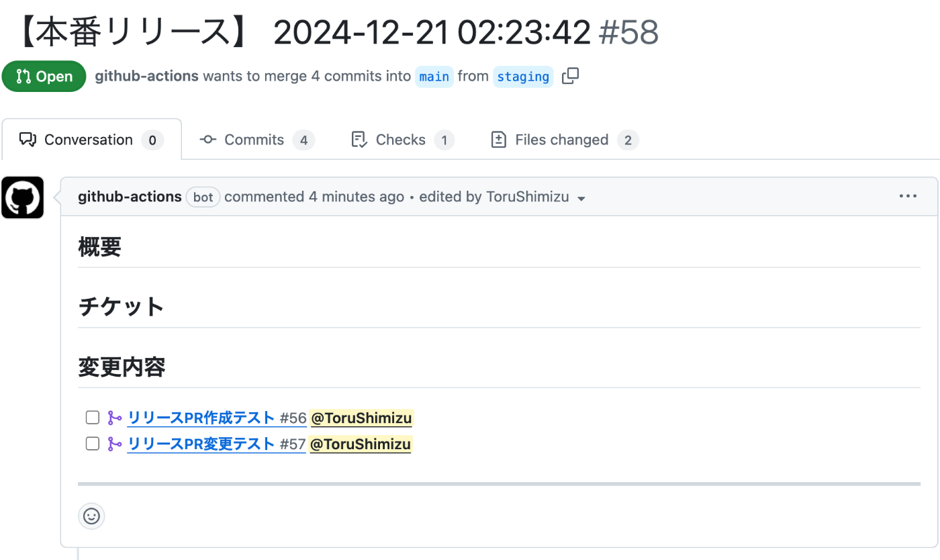This screenshot has width=940, height=560.
Task: Click the Open pull request status badge
Action: pyautogui.click(x=44, y=77)
